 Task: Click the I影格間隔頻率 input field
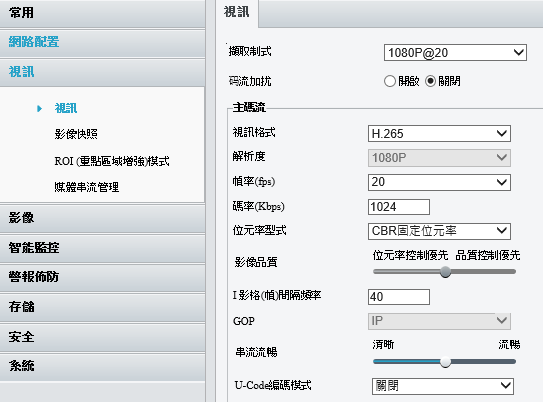(399, 297)
